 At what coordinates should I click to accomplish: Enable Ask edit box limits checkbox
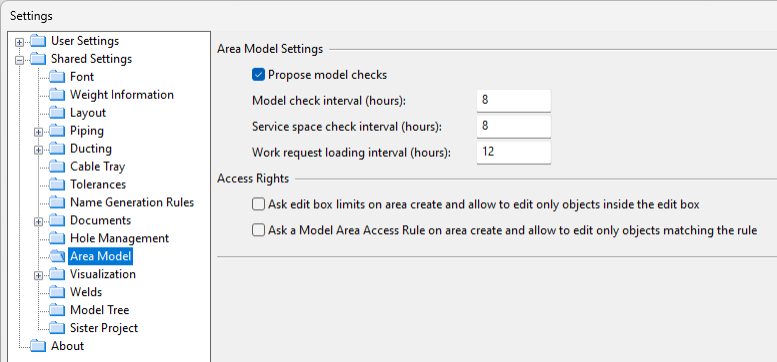pos(258,204)
